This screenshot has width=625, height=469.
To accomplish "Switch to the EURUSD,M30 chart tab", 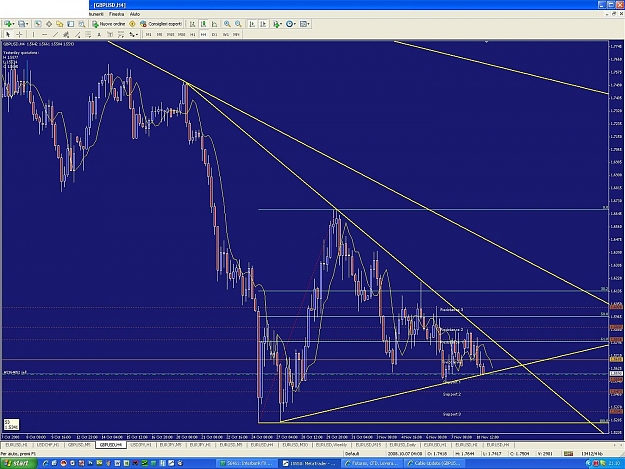I will tap(295, 445).
